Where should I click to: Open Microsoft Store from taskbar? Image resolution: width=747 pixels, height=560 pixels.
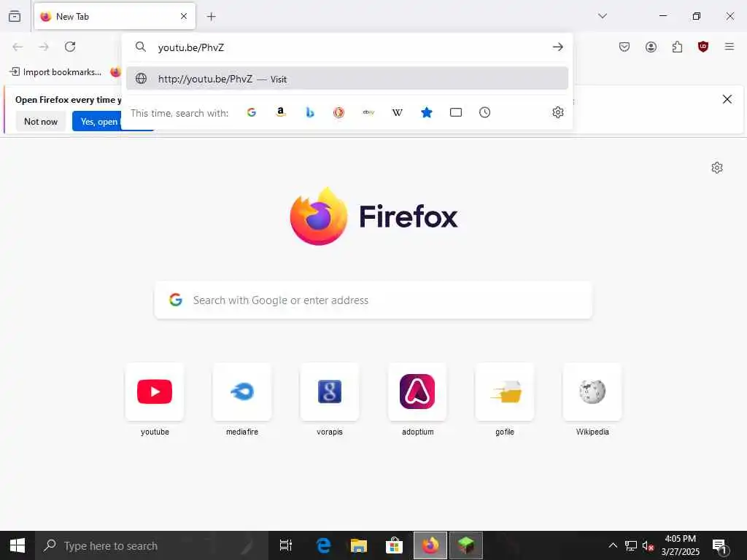point(395,545)
